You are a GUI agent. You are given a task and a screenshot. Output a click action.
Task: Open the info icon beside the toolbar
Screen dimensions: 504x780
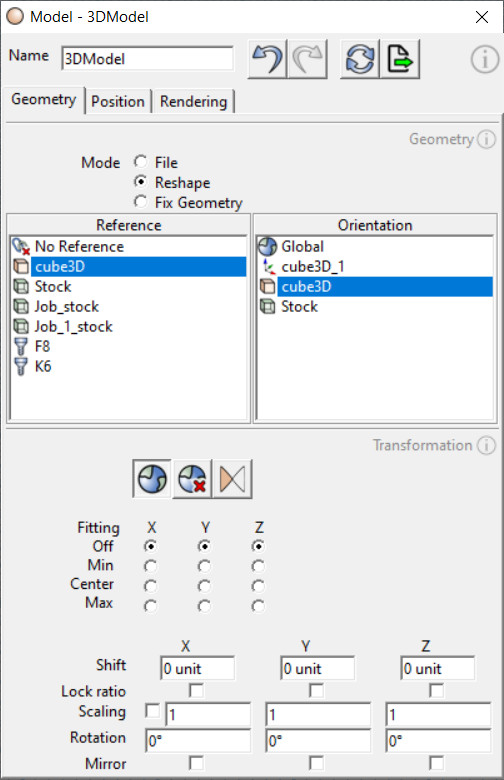(x=485, y=60)
